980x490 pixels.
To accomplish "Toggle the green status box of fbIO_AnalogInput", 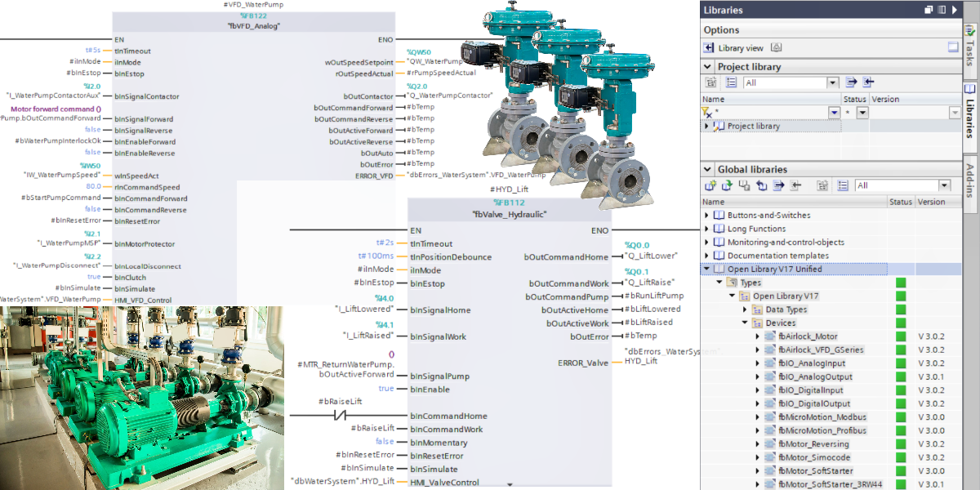I will [x=901, y=363].
